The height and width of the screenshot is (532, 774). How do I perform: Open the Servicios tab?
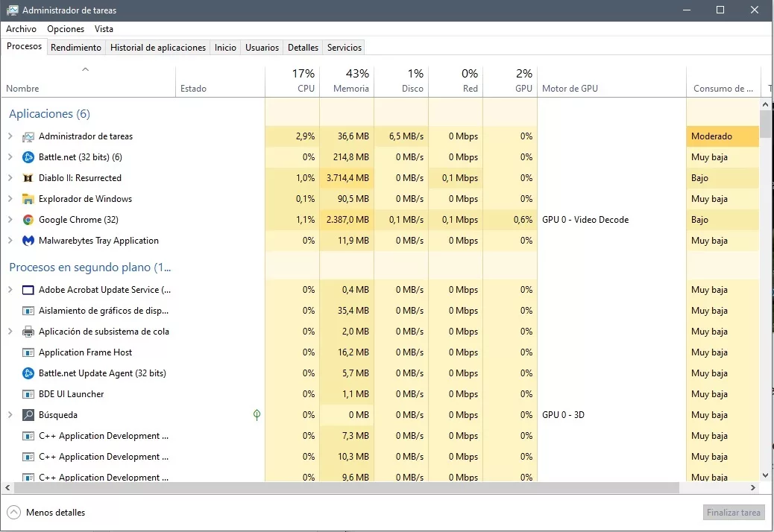coord(344,48)
